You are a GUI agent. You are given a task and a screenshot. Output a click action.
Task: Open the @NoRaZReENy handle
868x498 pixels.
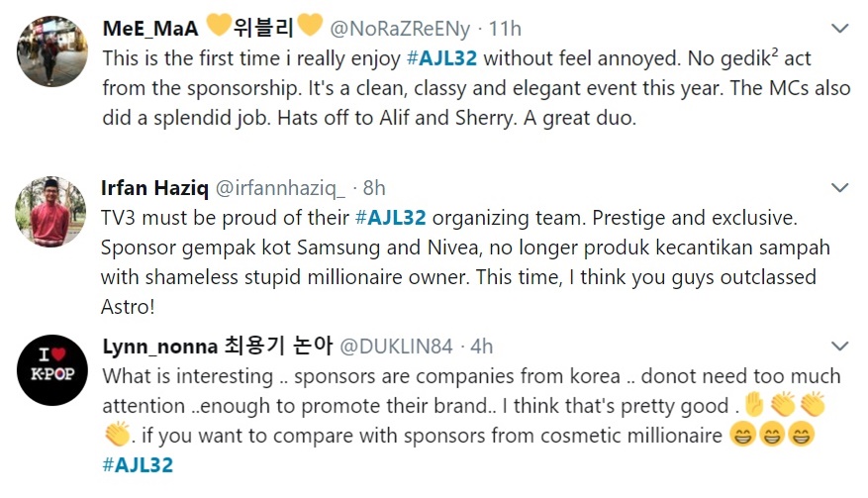[400, 29]
